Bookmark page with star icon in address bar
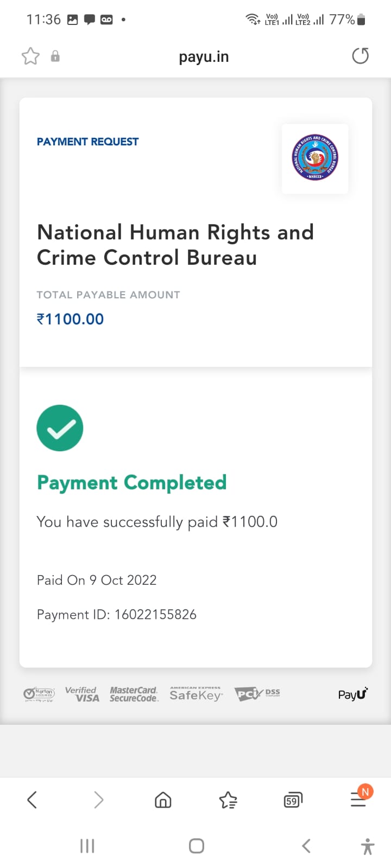The height and width of the screenshot is (868, 391). [30, 56]
